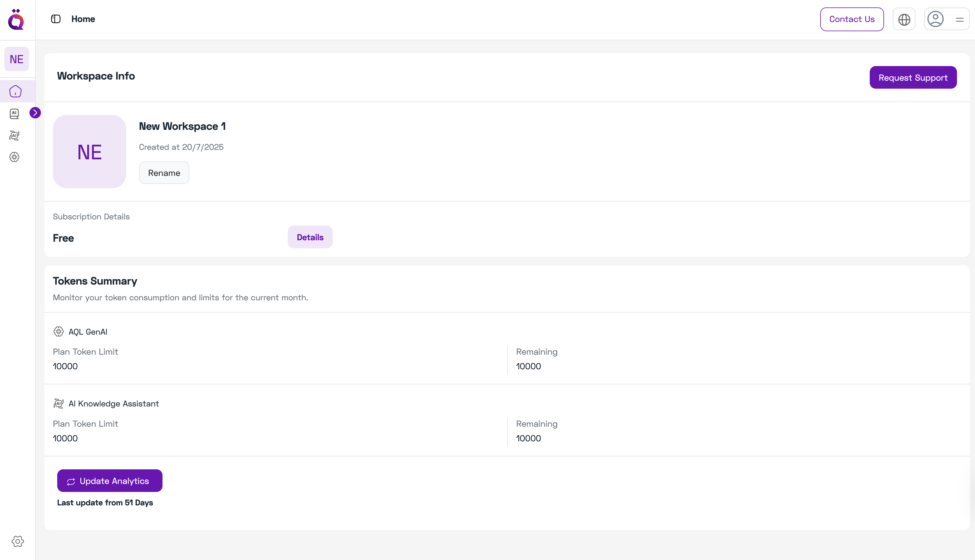The image size is (975, 560).
Task: Open the hamburger menu in top-right
Action: point(960,19)
